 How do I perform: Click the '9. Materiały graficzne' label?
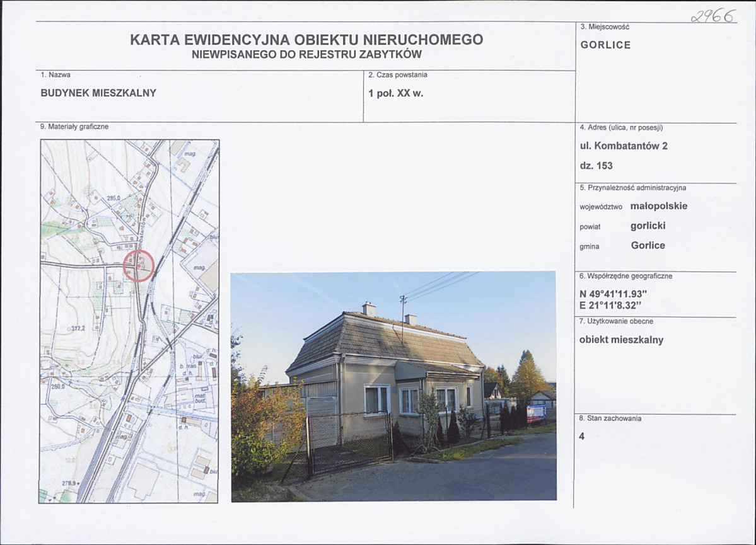click(74, 127)
